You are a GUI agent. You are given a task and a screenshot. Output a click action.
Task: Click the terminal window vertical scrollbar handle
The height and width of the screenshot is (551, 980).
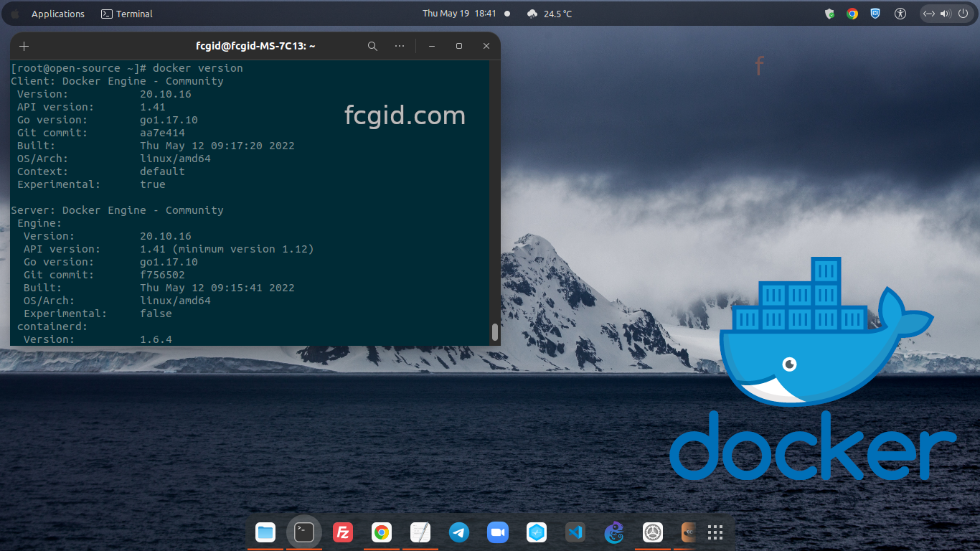(x=494, y=332)
